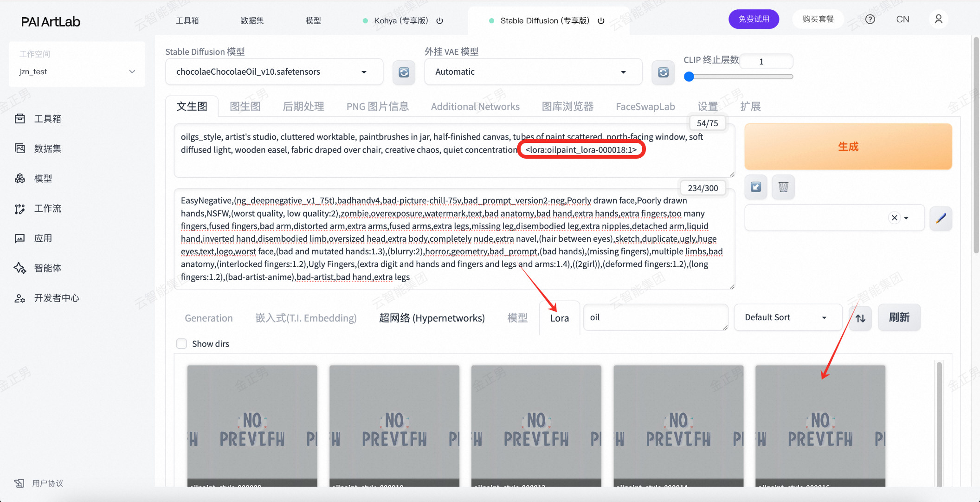This screenshot has width=980, height=502.
Task: Click the refresh icon next to the Stable Diffusion model
Action: click(404, 72)
